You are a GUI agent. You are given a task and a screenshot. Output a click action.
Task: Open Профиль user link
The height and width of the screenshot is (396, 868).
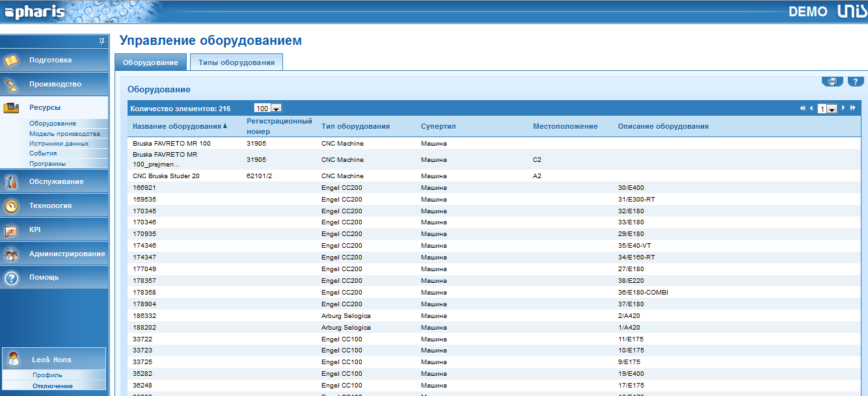[47, 375]
